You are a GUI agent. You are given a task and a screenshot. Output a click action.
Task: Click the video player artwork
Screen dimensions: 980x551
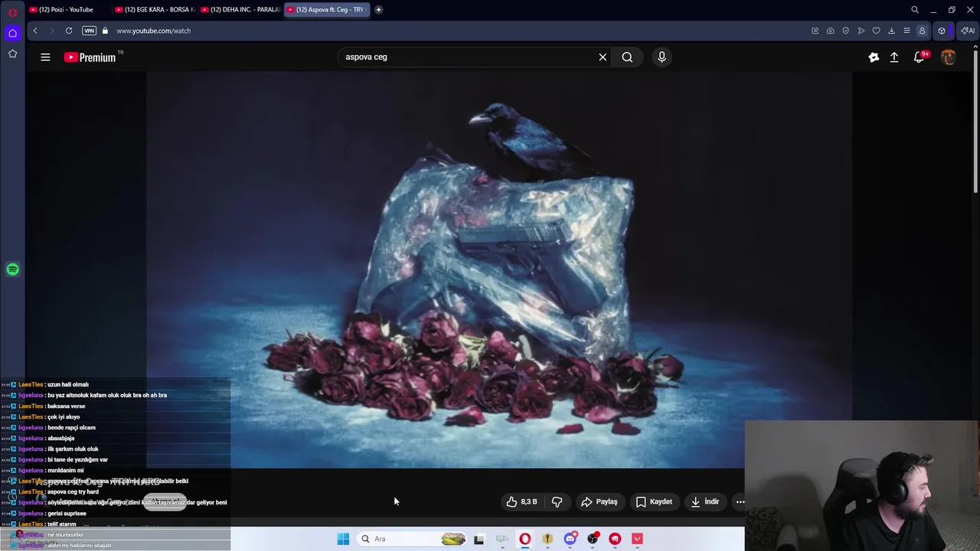click(499, 269)
